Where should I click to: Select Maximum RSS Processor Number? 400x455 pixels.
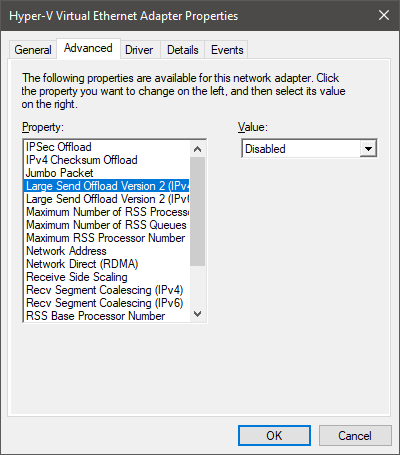pyautogui.click(x=107, y=238)
